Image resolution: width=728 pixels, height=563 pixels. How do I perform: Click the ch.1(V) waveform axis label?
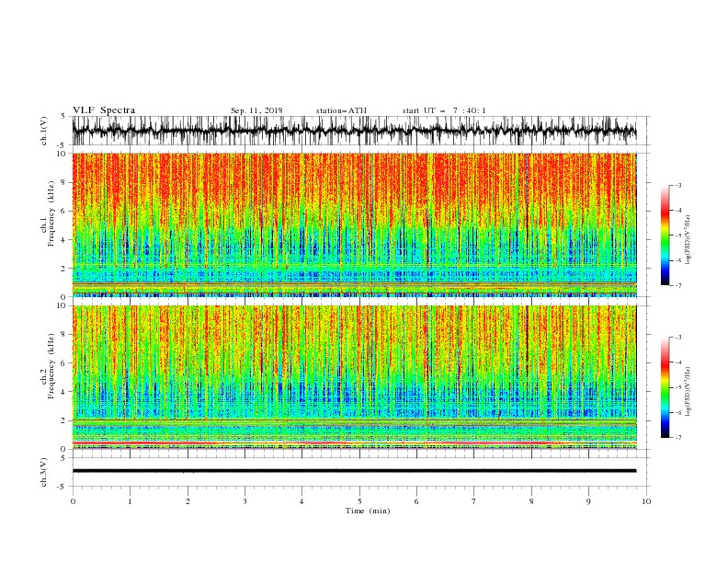(44, 131)
